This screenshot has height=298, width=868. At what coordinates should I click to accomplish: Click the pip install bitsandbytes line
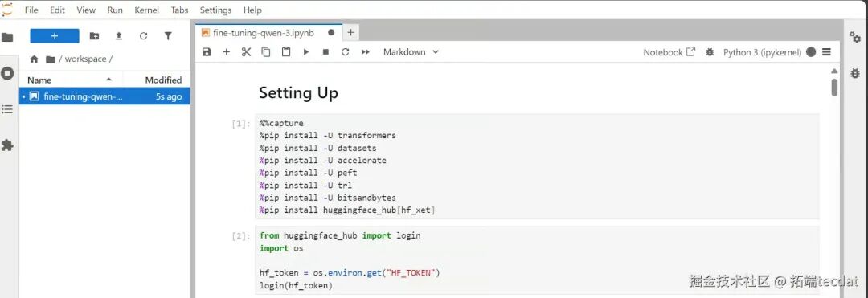(x=328, y=198)
